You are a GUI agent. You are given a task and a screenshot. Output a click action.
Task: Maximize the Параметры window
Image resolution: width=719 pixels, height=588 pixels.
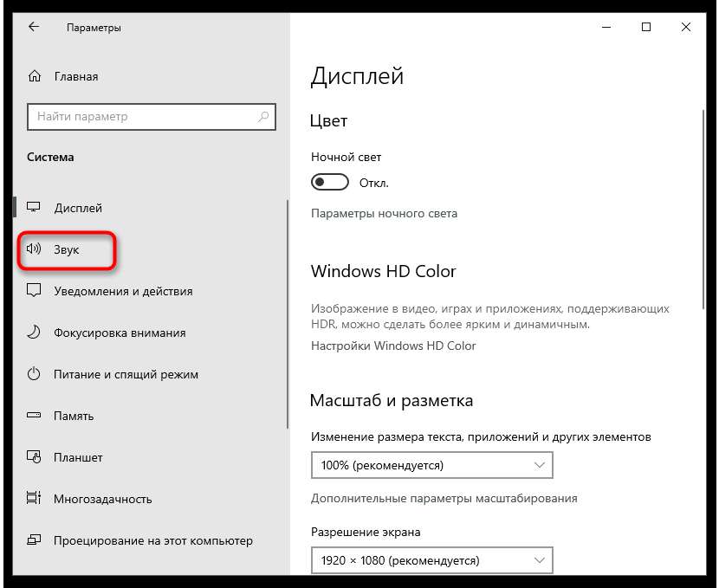point(646,27)
